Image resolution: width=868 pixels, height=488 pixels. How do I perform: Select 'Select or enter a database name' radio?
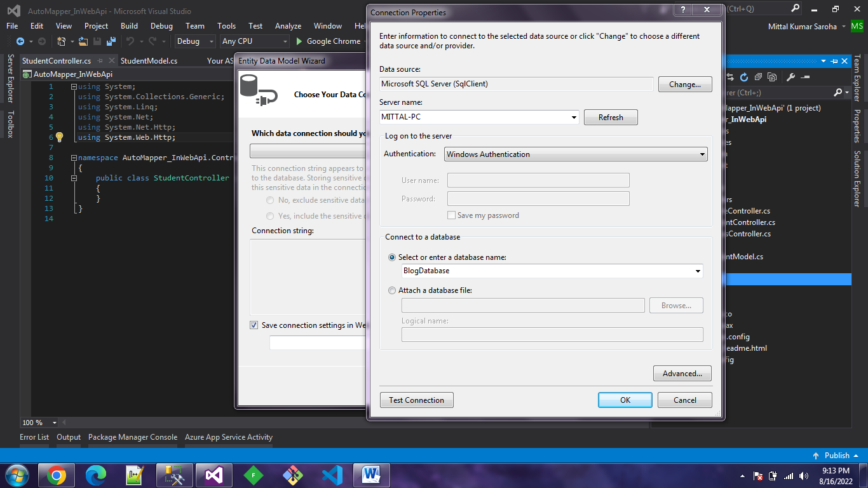tap(392, 257)
